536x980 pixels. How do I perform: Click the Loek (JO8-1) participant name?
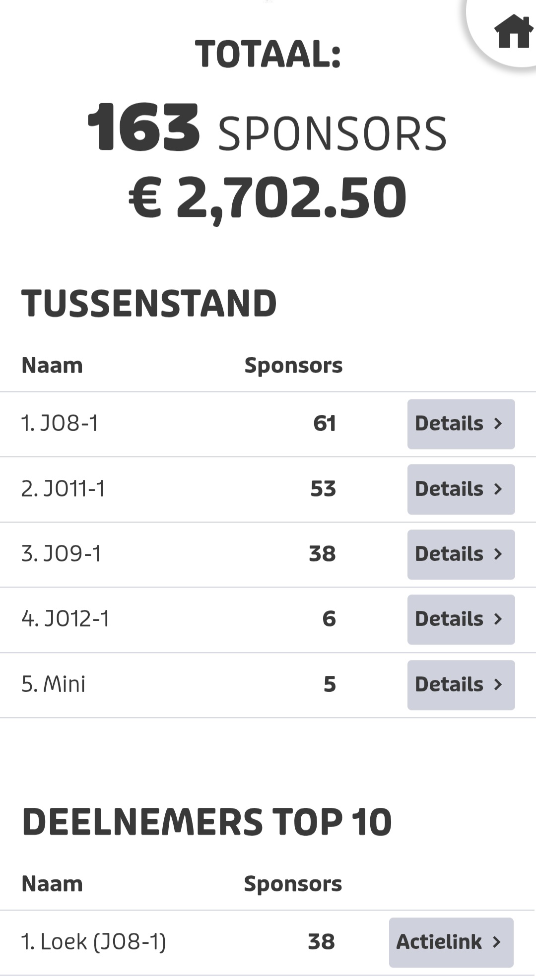coord(93,942)
